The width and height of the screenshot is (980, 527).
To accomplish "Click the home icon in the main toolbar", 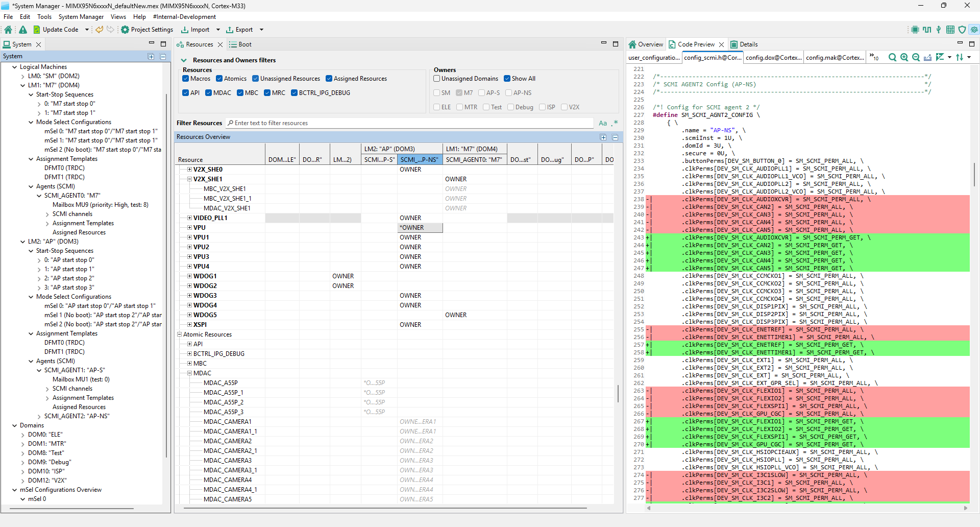I will point(8,30).
